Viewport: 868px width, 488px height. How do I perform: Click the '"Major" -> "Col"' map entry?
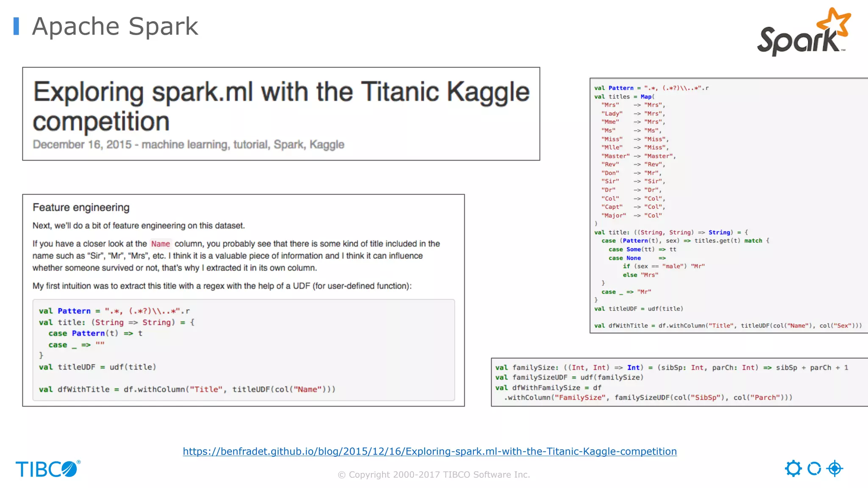pos(632,216)
